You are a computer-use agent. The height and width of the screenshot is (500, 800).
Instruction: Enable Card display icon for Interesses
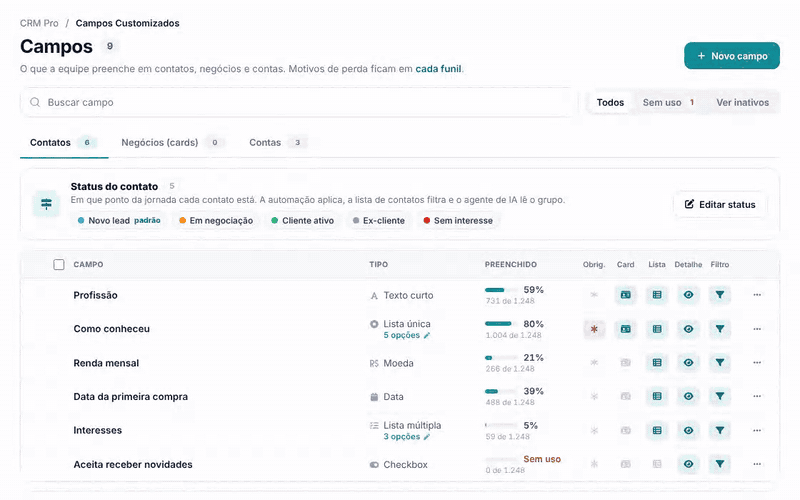click(626, 431)
